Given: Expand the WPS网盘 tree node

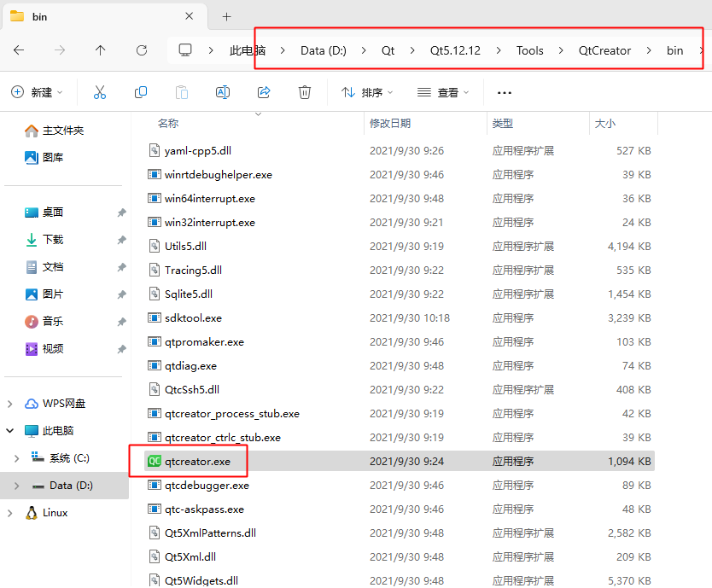Looking at the screenshot, I should [10, 404].
